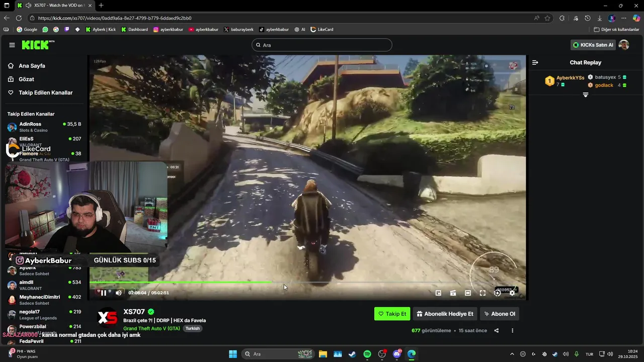Open the clip creation icon in player

click(453, 293)
